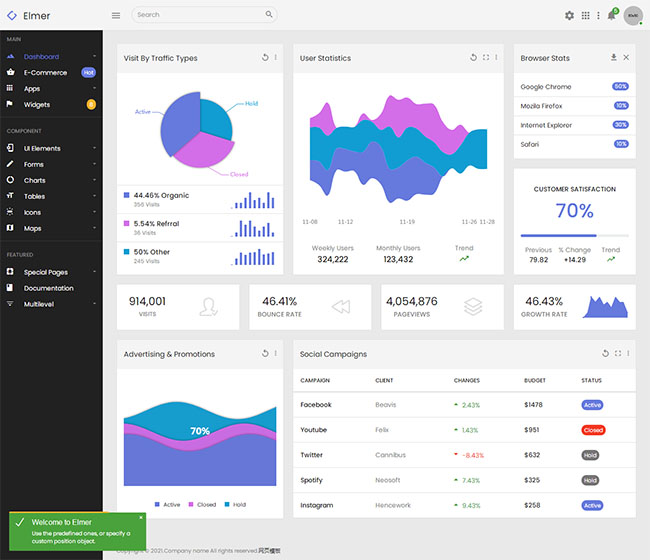
Task: Open notifications bell icon
Action: pyautogui.click(x=611, y=15)
